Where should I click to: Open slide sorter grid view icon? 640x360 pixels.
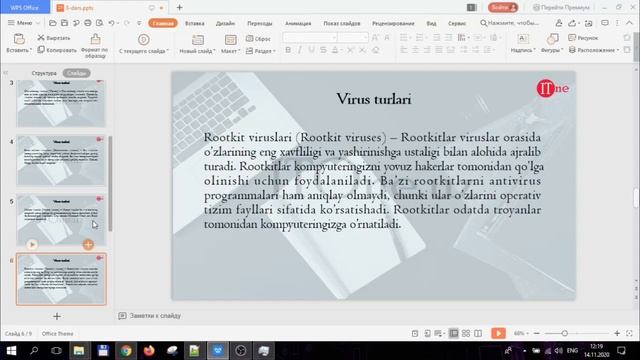click(466, 333)
